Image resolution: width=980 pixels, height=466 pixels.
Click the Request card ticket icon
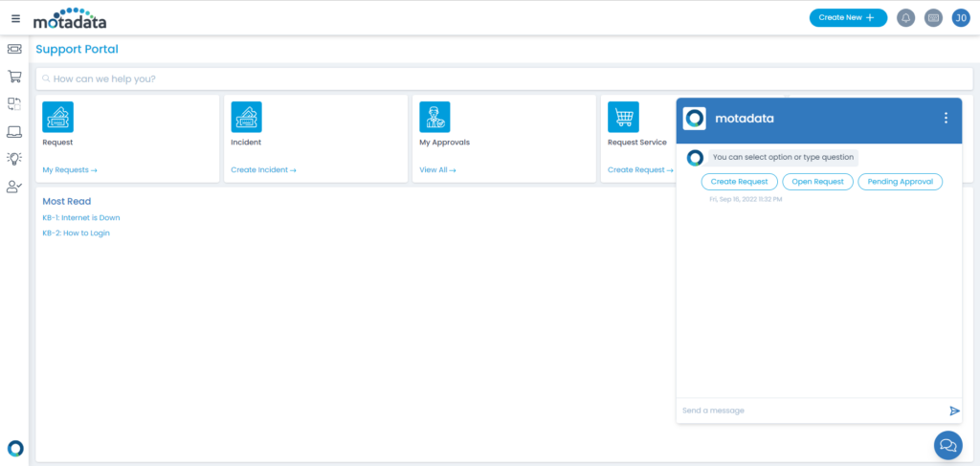58,117
